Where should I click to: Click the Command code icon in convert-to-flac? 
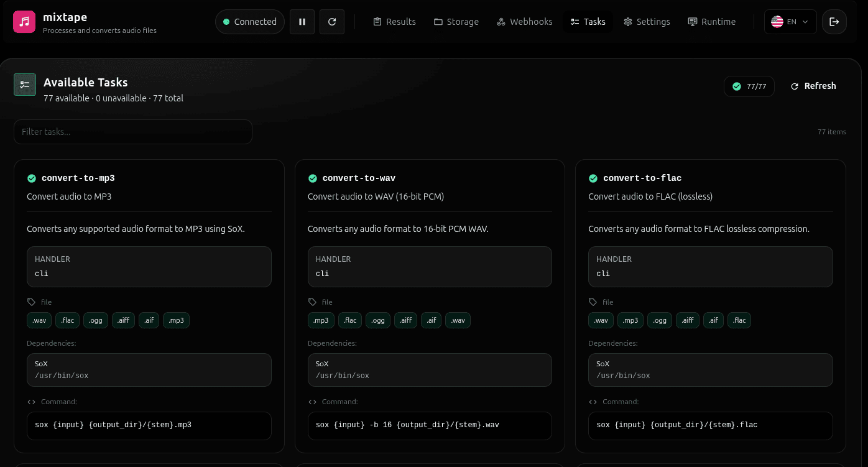coord(593,402)
